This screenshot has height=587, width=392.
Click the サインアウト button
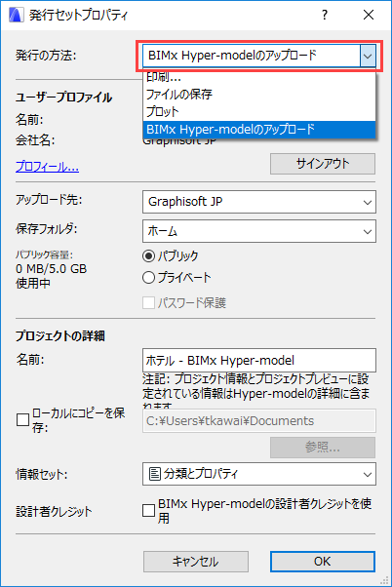[323, 164]
